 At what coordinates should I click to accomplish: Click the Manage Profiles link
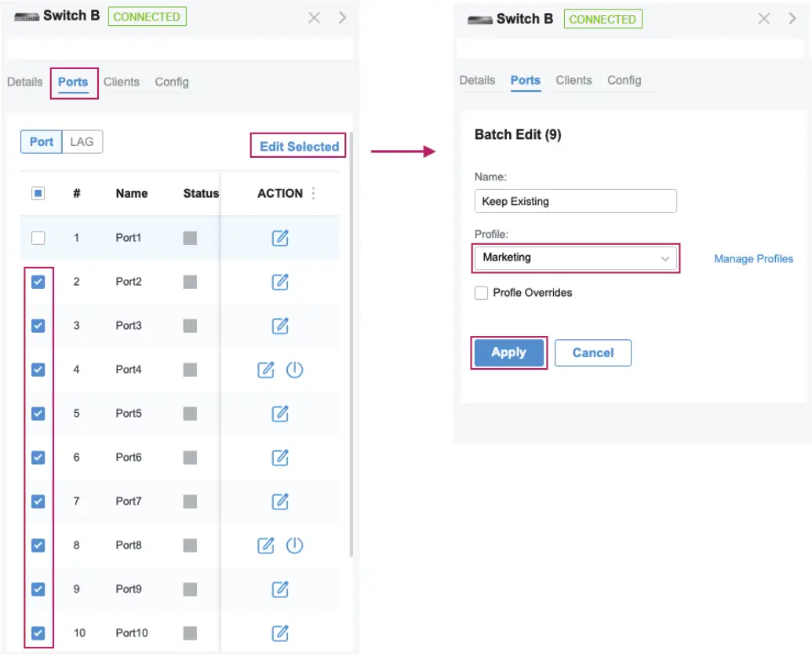(x=753, y=258)
